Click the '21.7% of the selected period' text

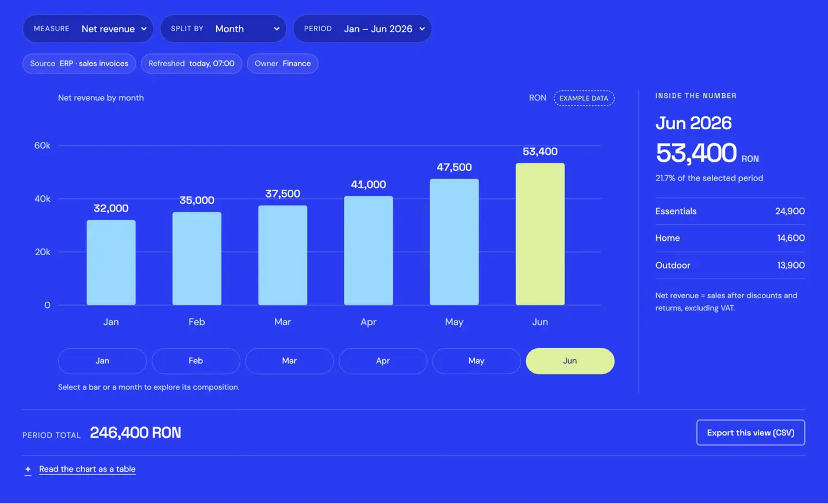tap(710, 178)
